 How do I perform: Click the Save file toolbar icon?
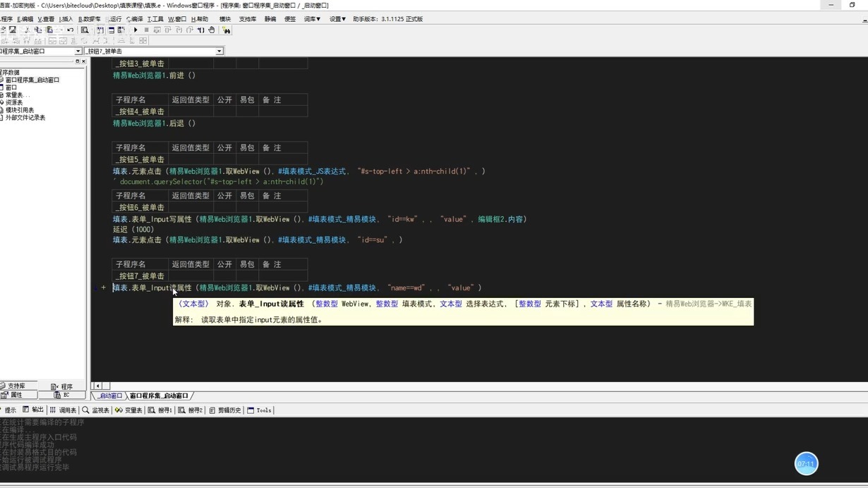[x=12, y=30]
